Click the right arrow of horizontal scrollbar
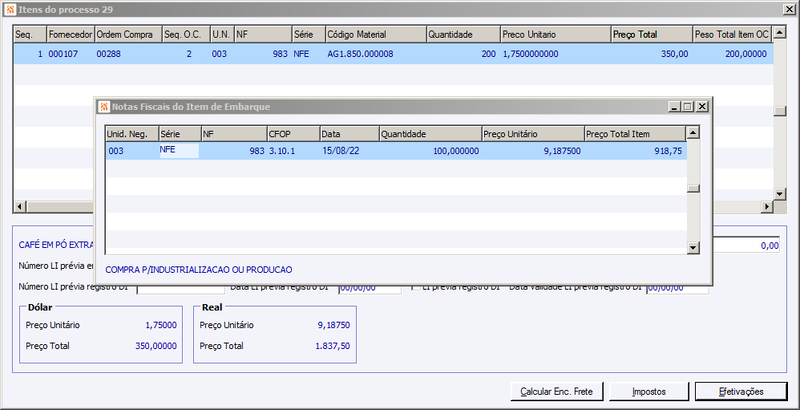 pos(767,207)
